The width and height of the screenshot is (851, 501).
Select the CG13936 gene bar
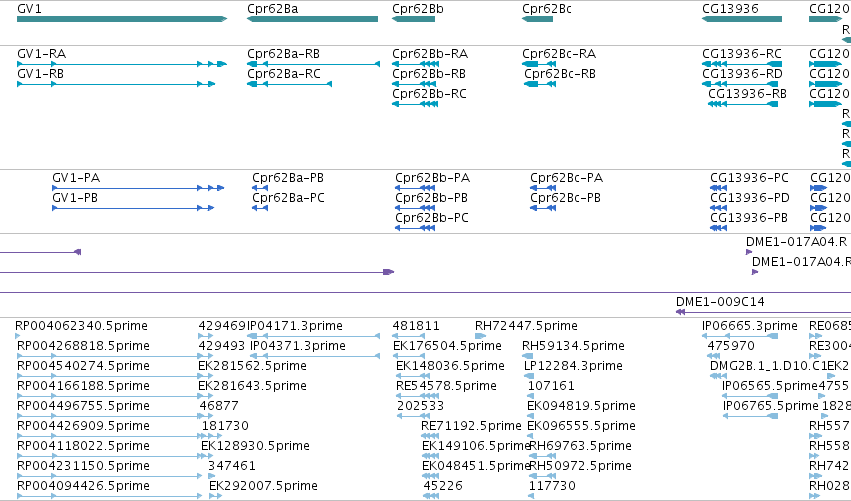point(742,19)
